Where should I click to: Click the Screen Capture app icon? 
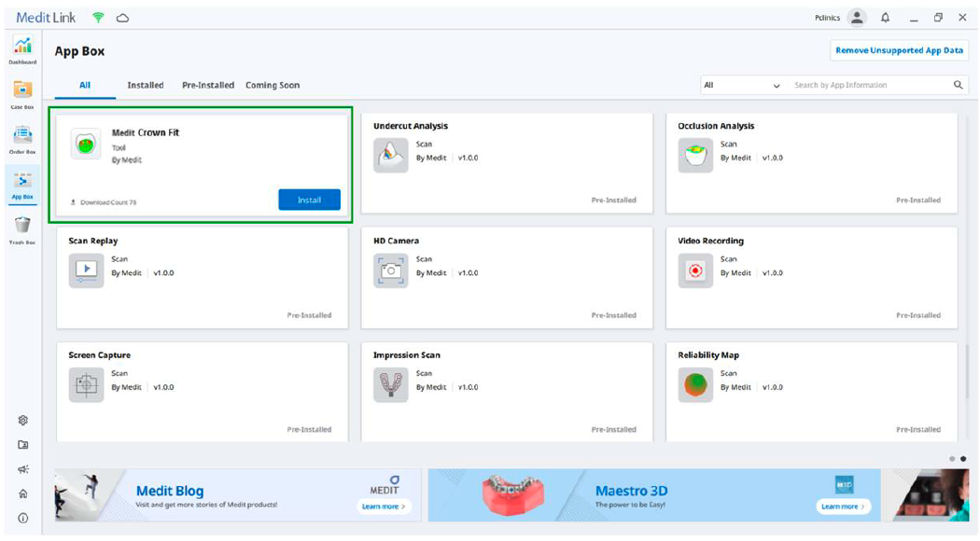point(86,384)
